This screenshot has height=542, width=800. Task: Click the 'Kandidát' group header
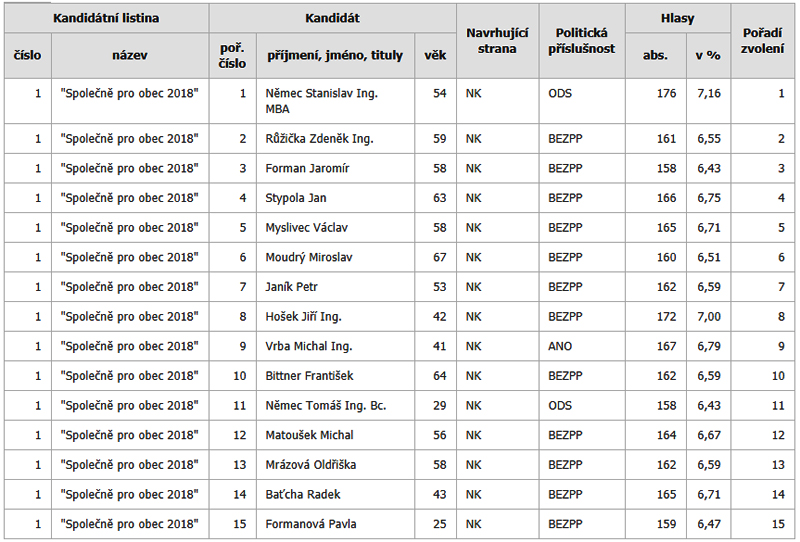pos(332,18)
